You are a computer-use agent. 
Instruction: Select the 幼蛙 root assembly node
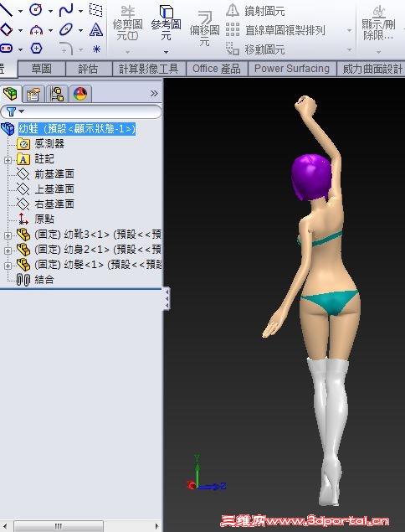click(77, 129)
